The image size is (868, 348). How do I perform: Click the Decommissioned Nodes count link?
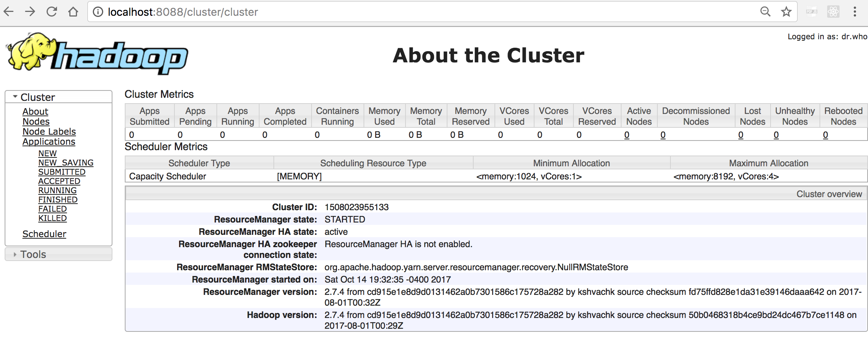point(663,135)
